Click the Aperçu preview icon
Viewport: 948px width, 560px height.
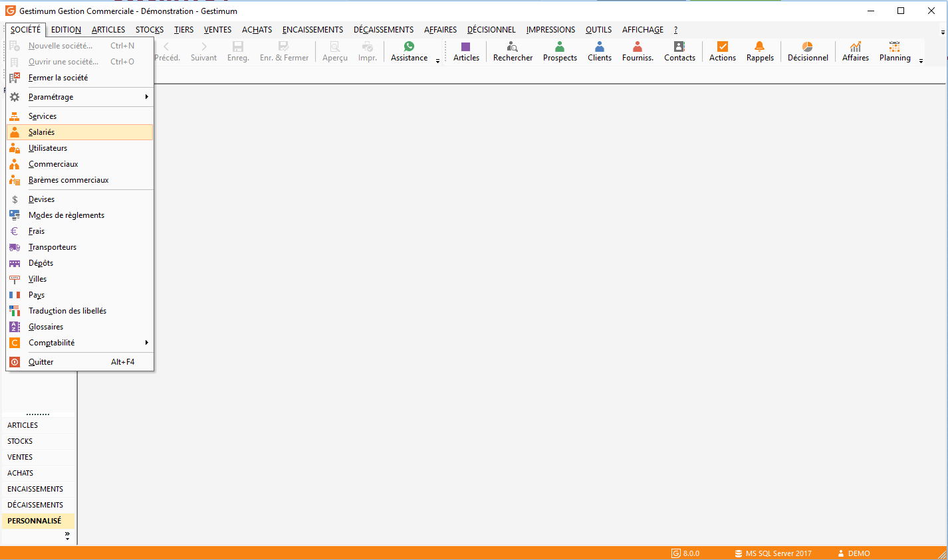335,47
